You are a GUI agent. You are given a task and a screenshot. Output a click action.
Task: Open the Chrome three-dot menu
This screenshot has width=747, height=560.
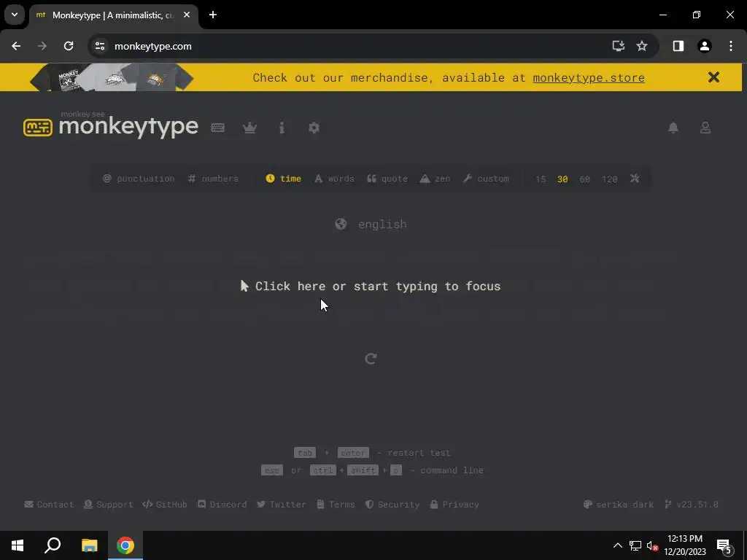pos(731,46)
